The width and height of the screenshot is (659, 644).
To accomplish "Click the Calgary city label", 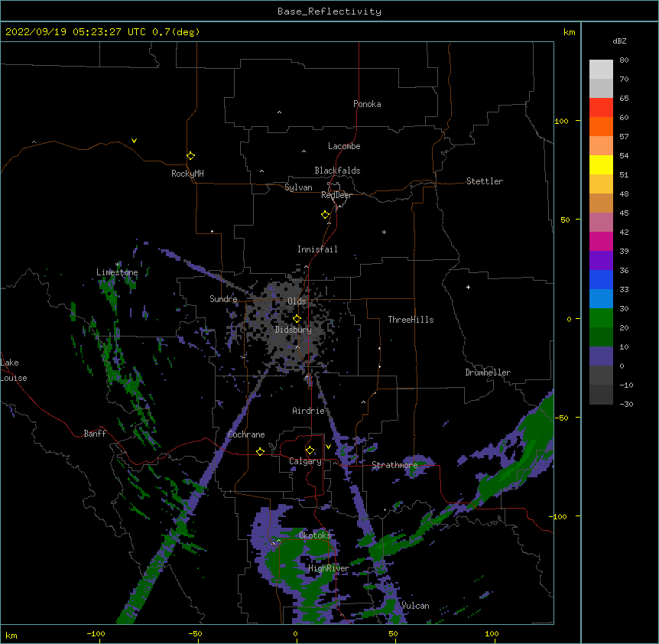I will [x=305, y=461].
